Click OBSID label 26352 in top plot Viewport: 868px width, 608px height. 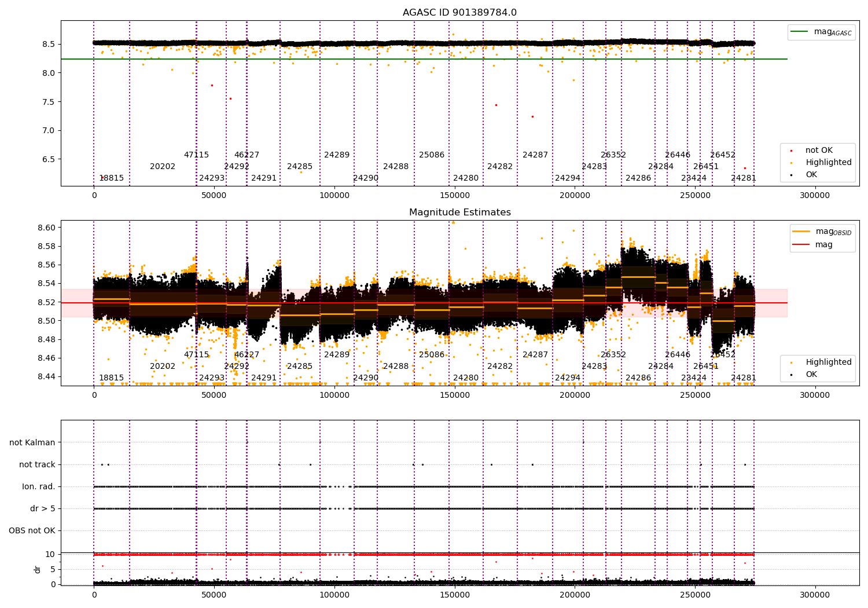tap(613, 155)
